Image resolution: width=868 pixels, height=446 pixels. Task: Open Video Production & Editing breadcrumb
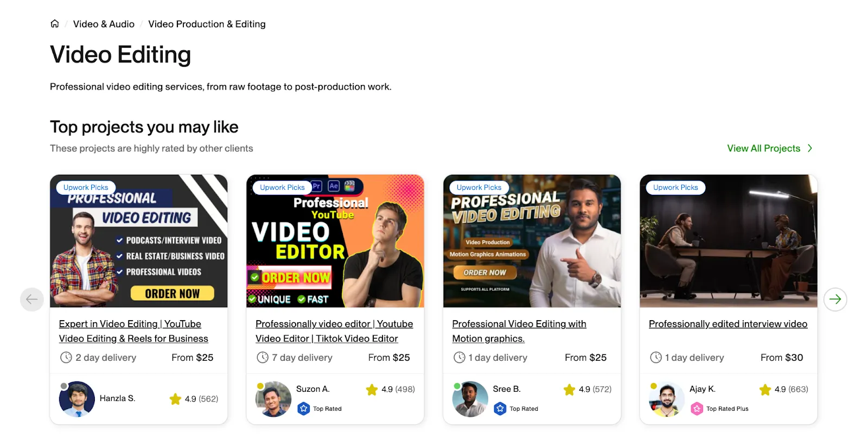[x=207, y=24]
